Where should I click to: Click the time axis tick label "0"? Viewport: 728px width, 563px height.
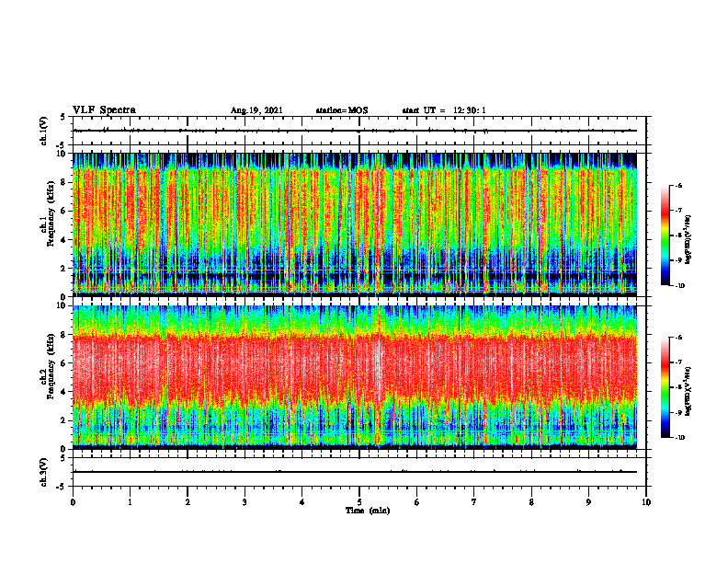pyautogui.click(x=73, y=502)
